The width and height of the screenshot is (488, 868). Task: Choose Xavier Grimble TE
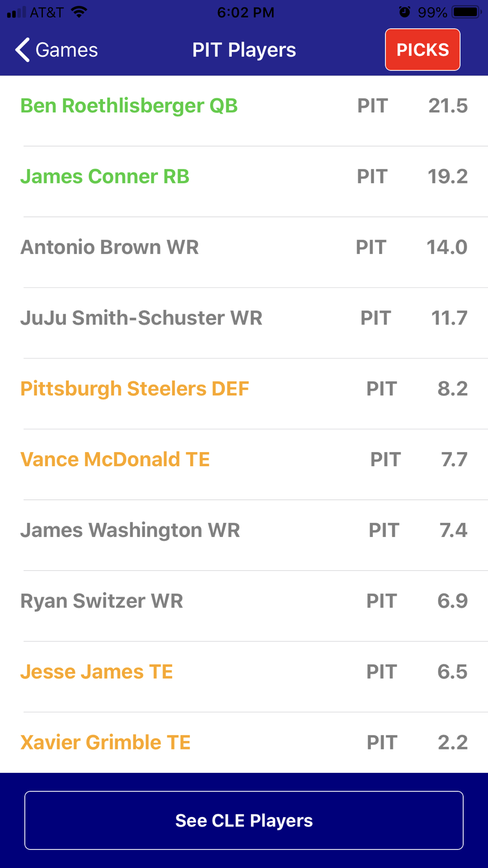[105, 743]
